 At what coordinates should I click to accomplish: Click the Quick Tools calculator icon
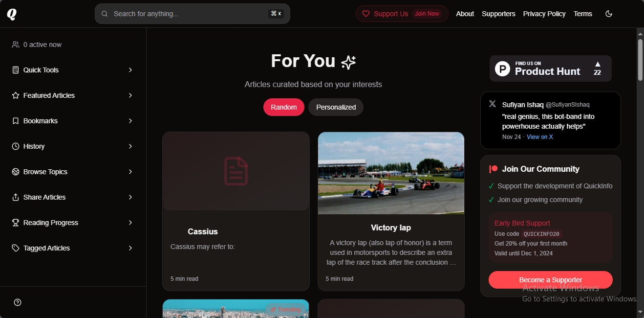pyautogui.click(x=16, y=70)
